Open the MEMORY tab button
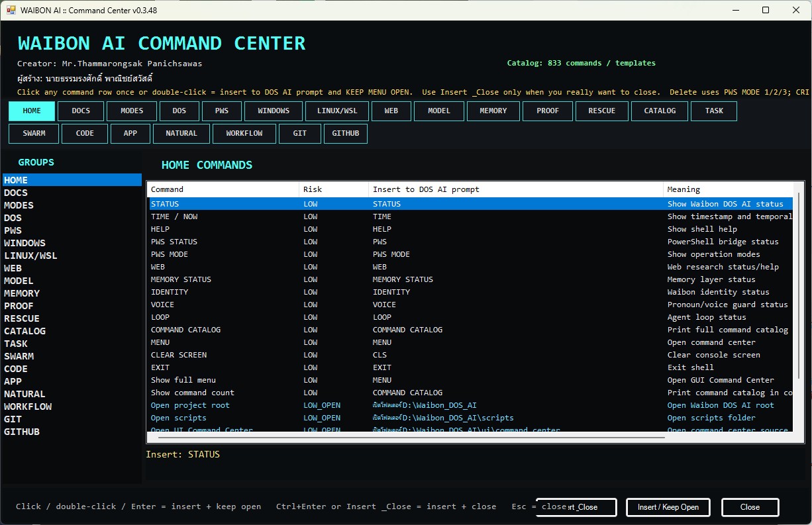This screenshot has width=812, height=525. tap(493, 111)
